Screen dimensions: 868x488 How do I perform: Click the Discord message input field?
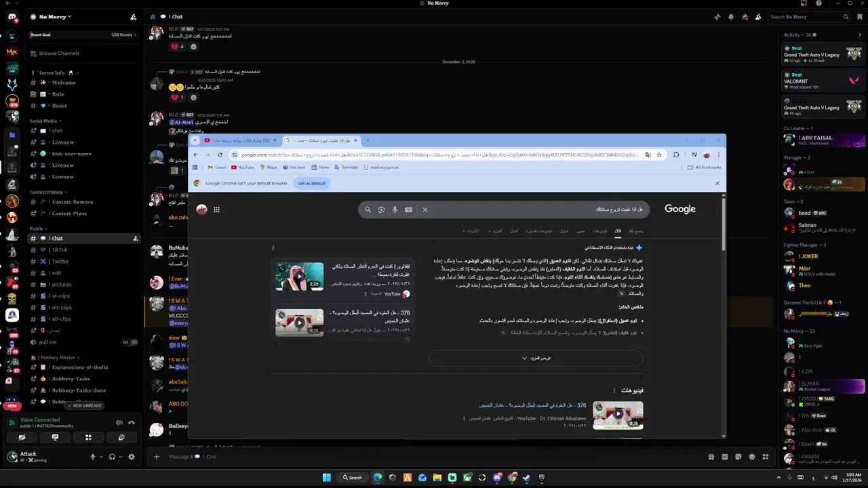434,457
